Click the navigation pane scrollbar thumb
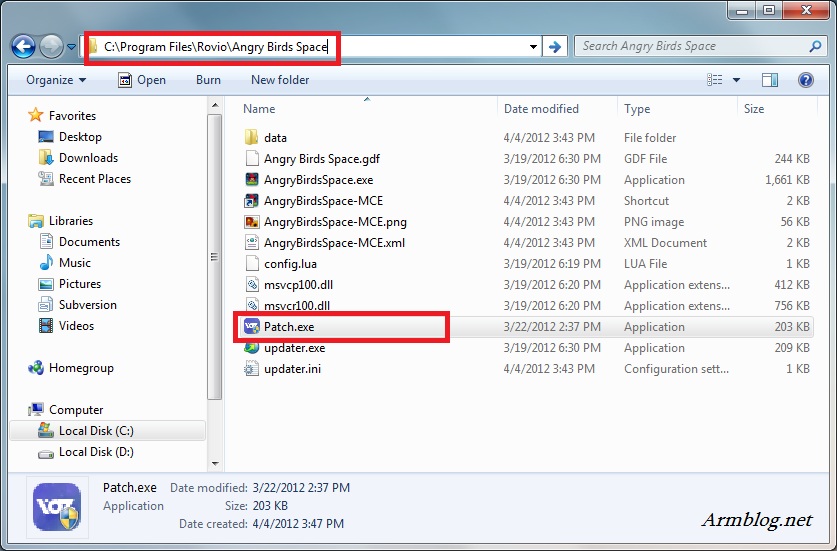The image size is (837, 551). click(215, 256)
